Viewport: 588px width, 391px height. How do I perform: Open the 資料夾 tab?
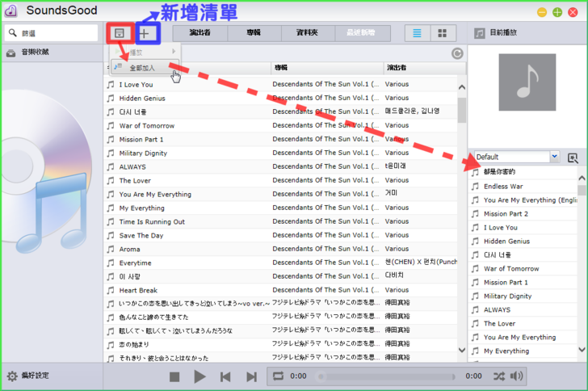tap(307, 33)
